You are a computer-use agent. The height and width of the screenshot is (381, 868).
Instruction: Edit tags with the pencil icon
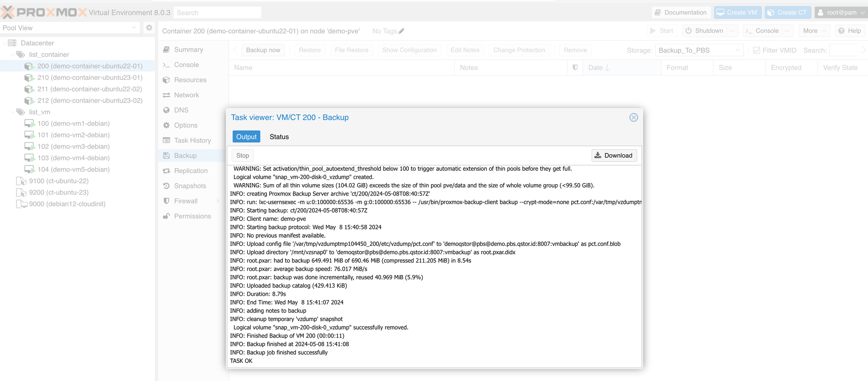click(401, 31)
